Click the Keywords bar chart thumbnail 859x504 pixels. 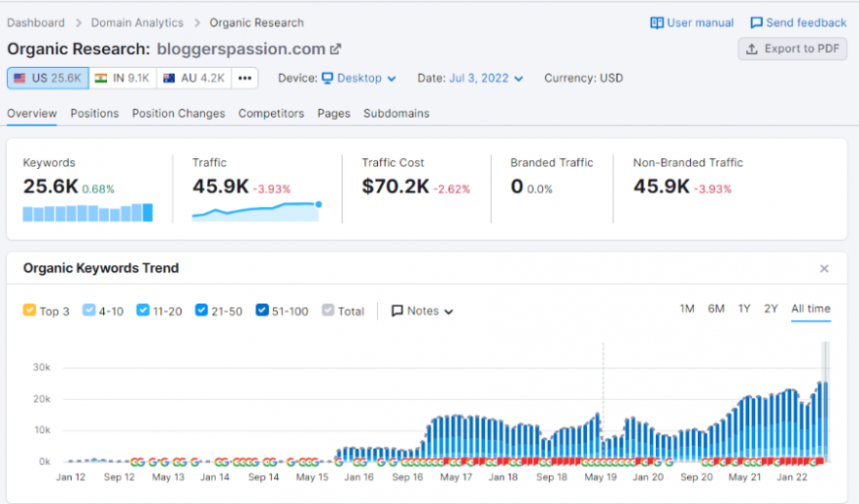coord(87,213)
